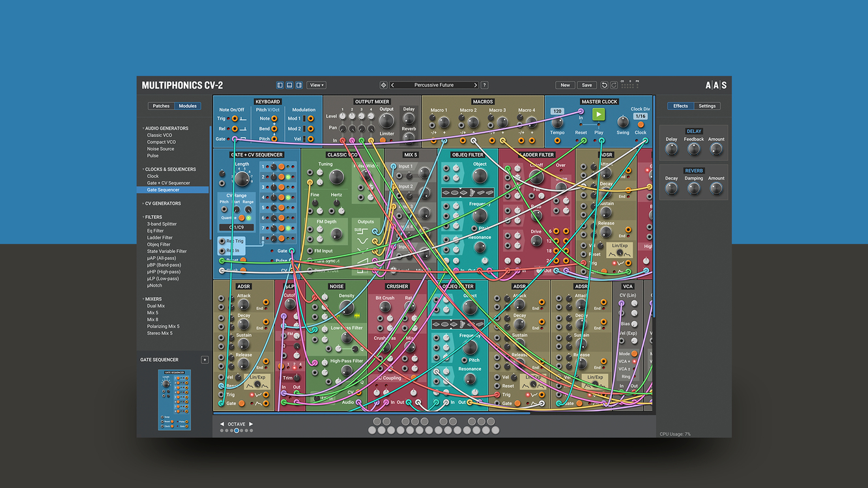The image size is (868, 488).
Task: Save the current patch
Action: 586,85
